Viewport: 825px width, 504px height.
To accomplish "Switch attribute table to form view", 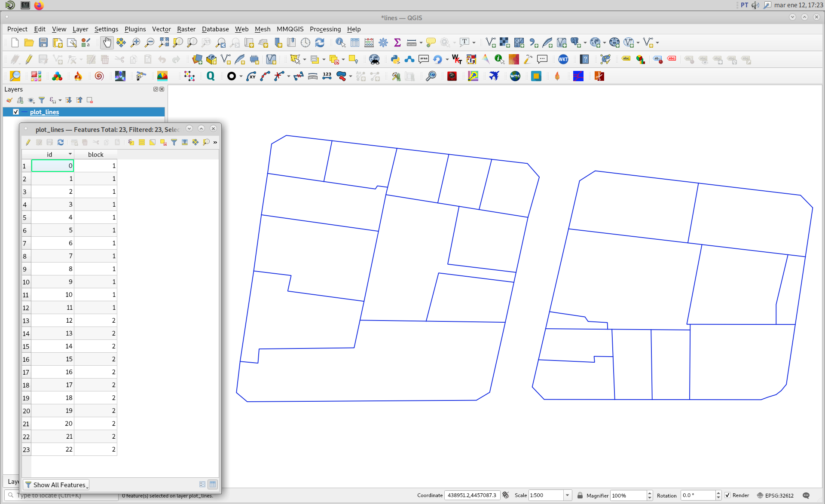I will click(202, 484).
